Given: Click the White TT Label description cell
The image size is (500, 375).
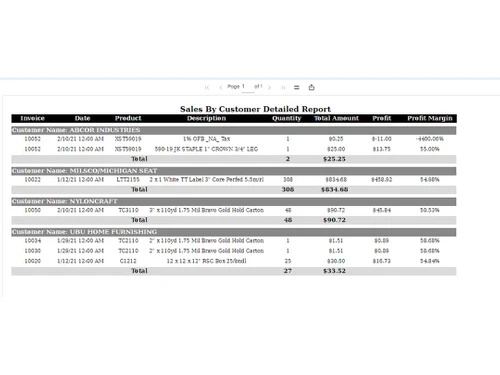Looking at the screenshot, I should pos(206,180).
